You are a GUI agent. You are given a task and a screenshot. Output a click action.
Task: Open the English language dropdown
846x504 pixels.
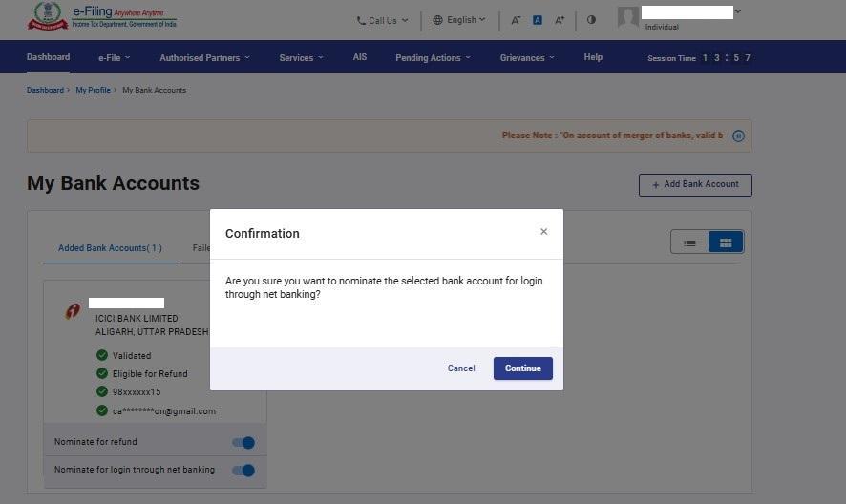459,20
